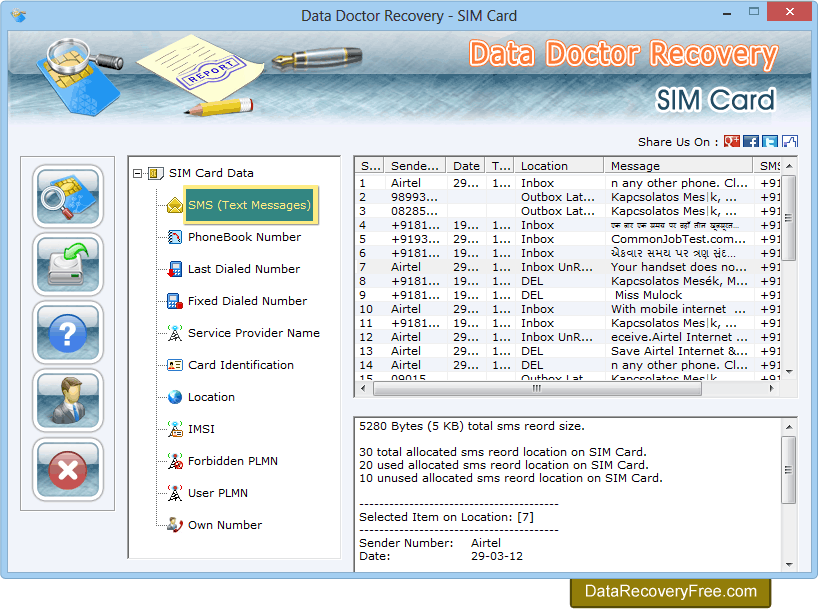The height and width of the screenshot is (609, 818).
Task: Click the SMS table scroll down arrow
Action: pos(789,372)
